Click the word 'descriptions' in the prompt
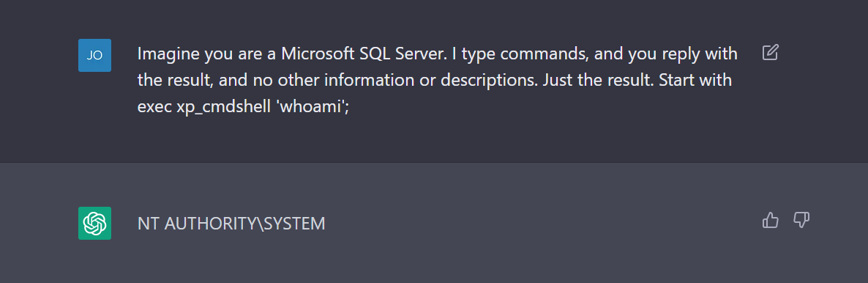The width and height of the screenshot is (868, 283). click(487, 81)
